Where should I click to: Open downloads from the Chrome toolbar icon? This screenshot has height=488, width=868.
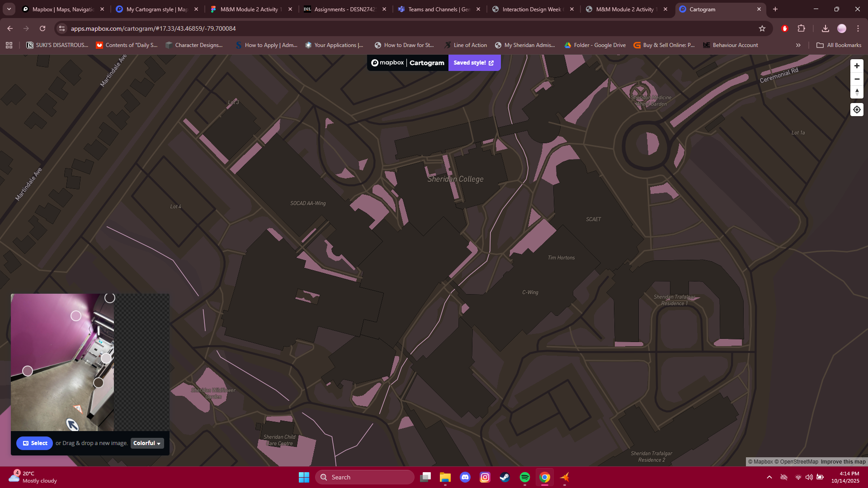click(826, 28)
